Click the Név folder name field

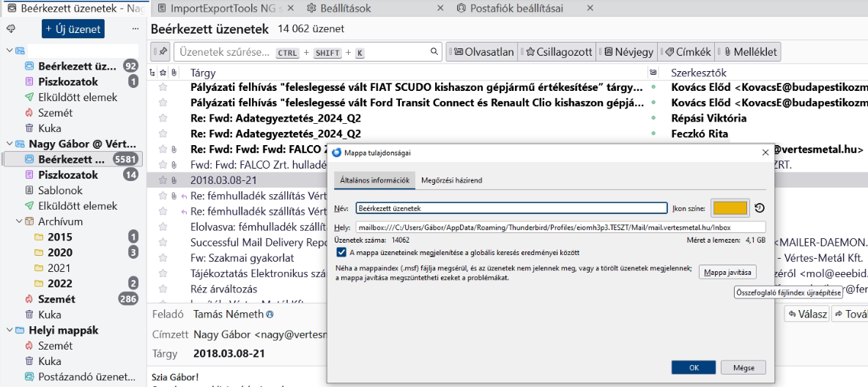511,208
